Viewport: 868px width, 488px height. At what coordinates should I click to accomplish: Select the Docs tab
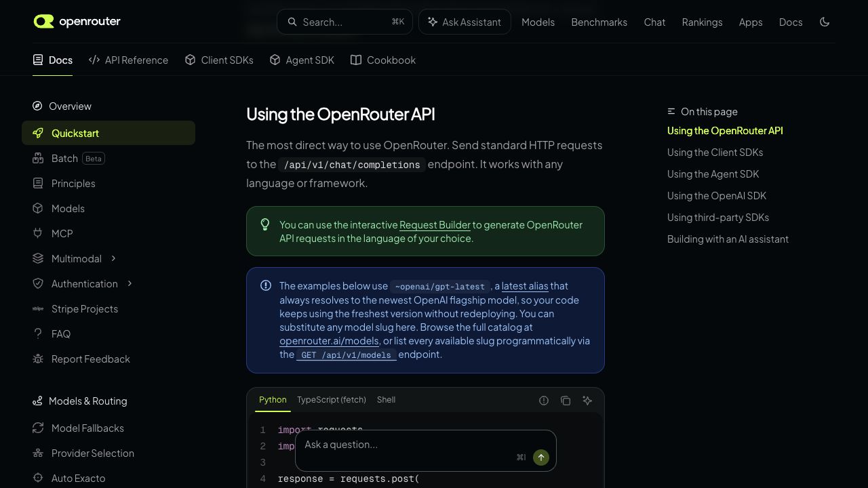53,60
